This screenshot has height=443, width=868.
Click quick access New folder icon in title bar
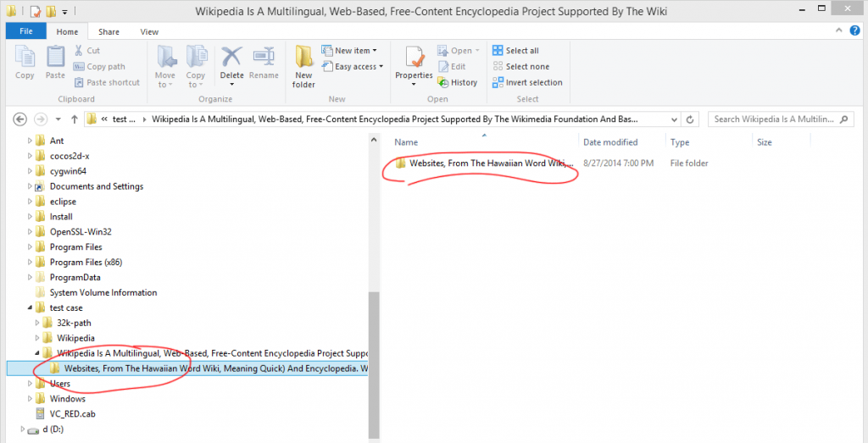(51, 10)
